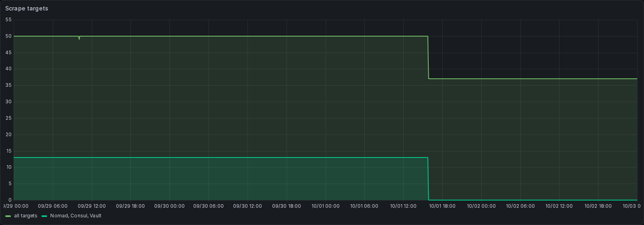Screen dimensions: 644x225
Task: Click the 10/02 00:00 x-axis label
Action: (x=481, y=206)
